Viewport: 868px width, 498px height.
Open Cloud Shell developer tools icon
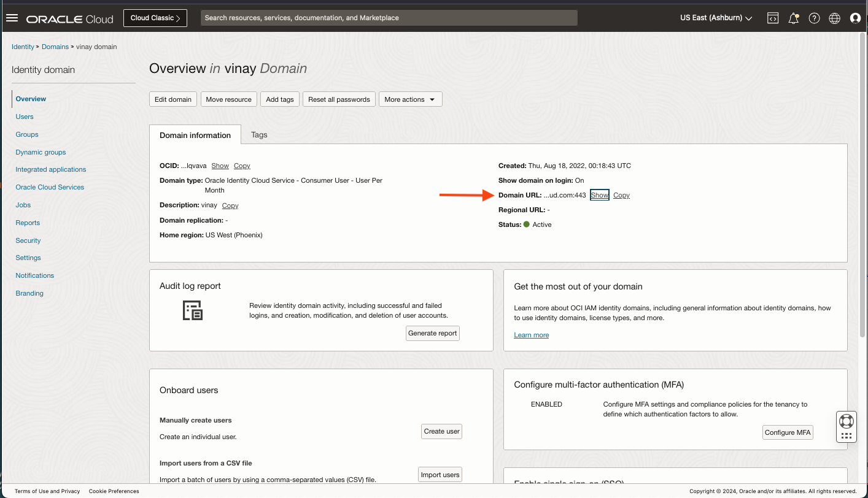click(x=773, y=18)
